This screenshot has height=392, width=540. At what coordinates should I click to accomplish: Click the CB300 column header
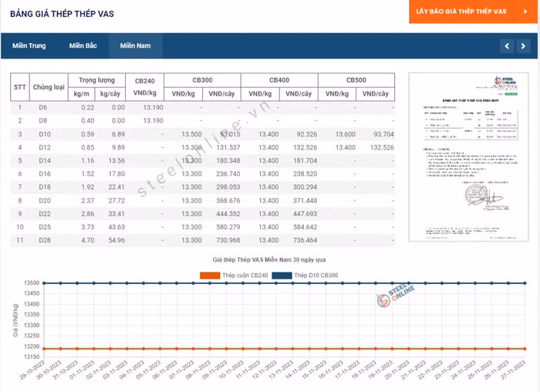(x=201, y=80)
